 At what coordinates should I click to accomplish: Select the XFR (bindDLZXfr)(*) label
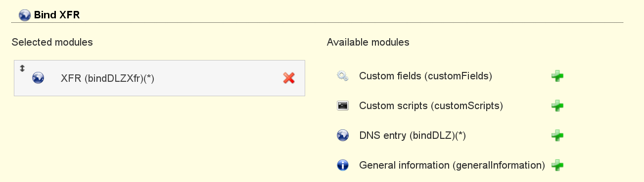tap(108, 78)
